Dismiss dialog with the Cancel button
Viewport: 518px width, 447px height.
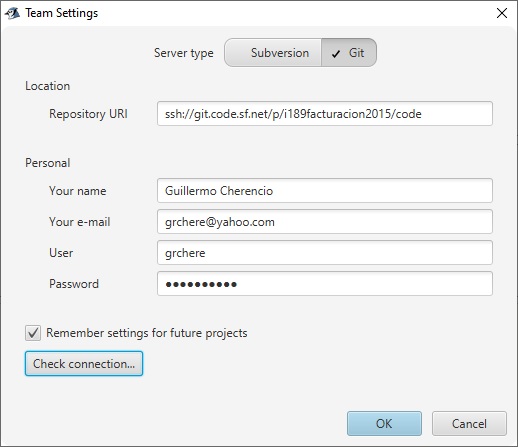tap(469, 423)
